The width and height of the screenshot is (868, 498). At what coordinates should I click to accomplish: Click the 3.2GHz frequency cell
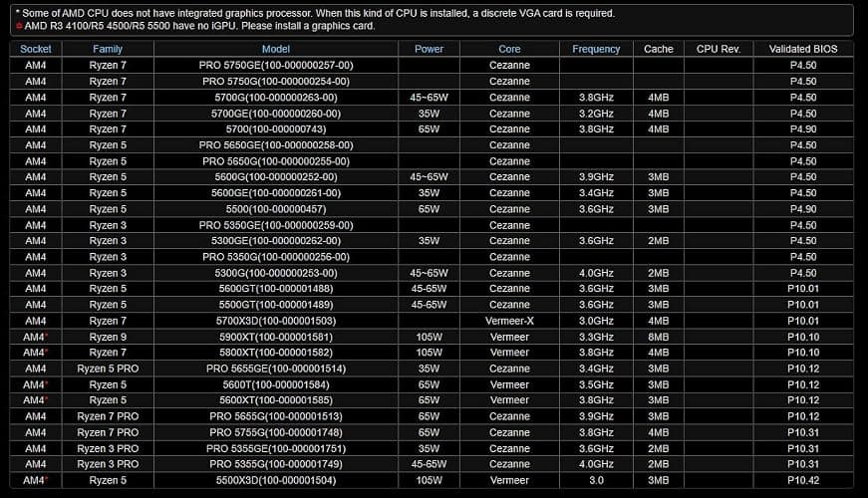point(596,114)
